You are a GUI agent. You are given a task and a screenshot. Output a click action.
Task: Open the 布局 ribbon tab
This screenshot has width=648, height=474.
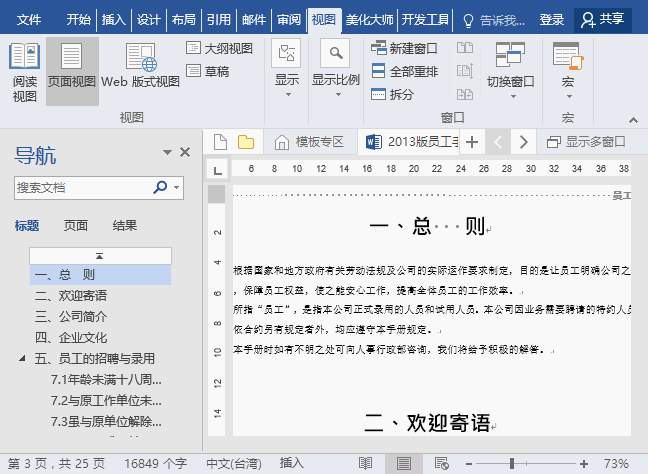[183, 19]
